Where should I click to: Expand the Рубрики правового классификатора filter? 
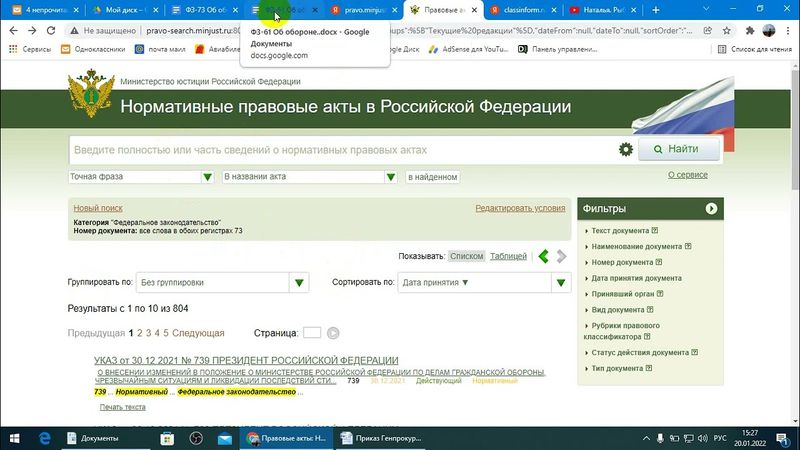[x=621, y=331]
